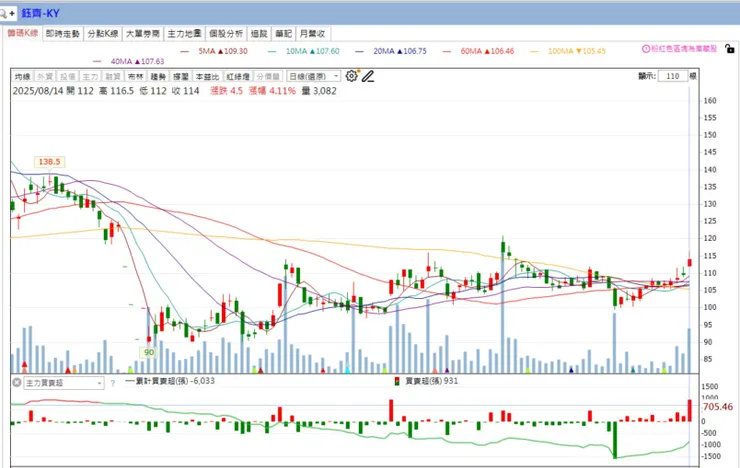The width and height of the screenshot is (740, 468).
Task: Toggle the 趨勢 overlay button
Action: click(x=158, y=76)
